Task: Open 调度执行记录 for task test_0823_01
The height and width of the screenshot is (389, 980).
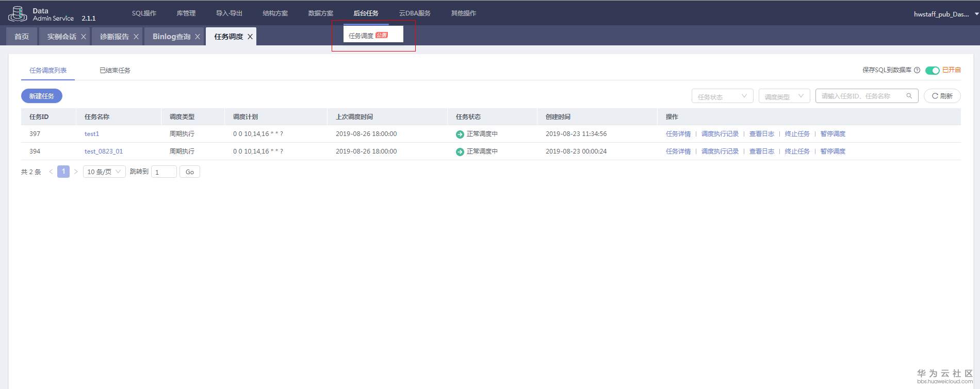Action: click(x=720, y=151)
